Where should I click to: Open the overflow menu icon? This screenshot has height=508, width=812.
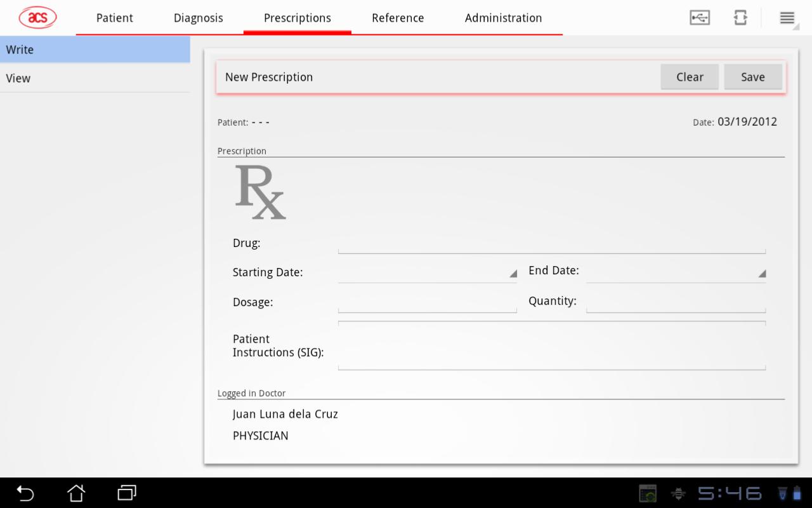[x=787, y=18]
